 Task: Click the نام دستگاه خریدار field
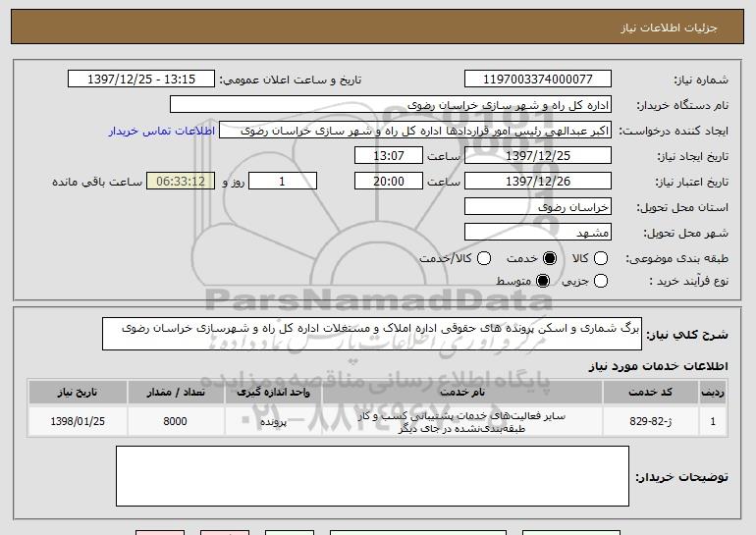pyautogui.click(x=391, y=105)
